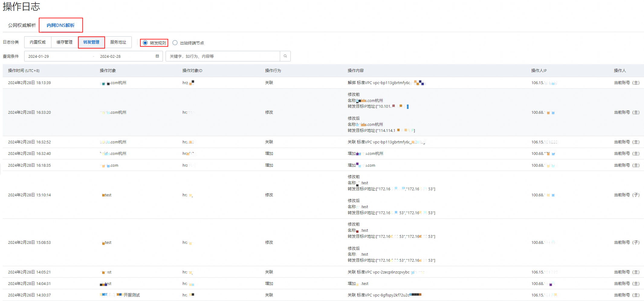Open the .com杭州 object in the 16:32:52 row

[x=113, y=142]
